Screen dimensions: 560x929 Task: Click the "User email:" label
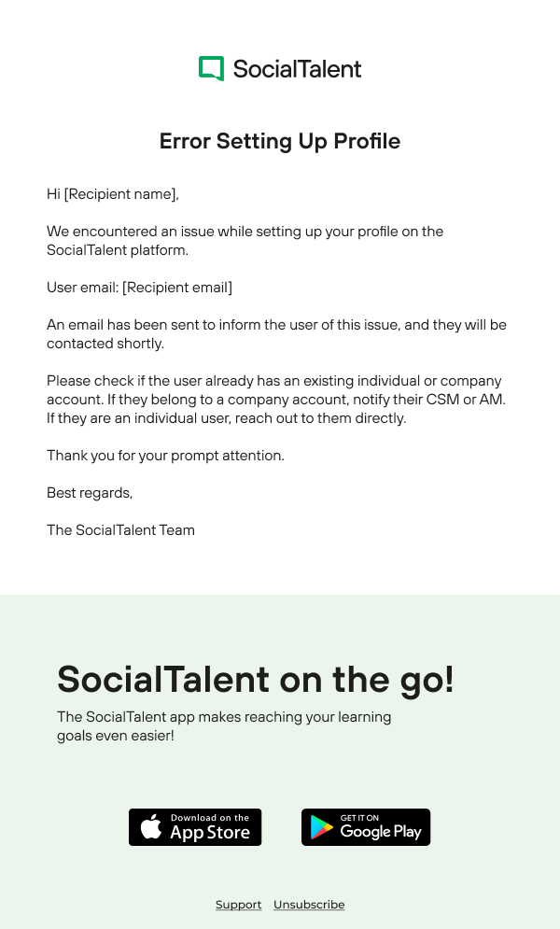point(82,288)
